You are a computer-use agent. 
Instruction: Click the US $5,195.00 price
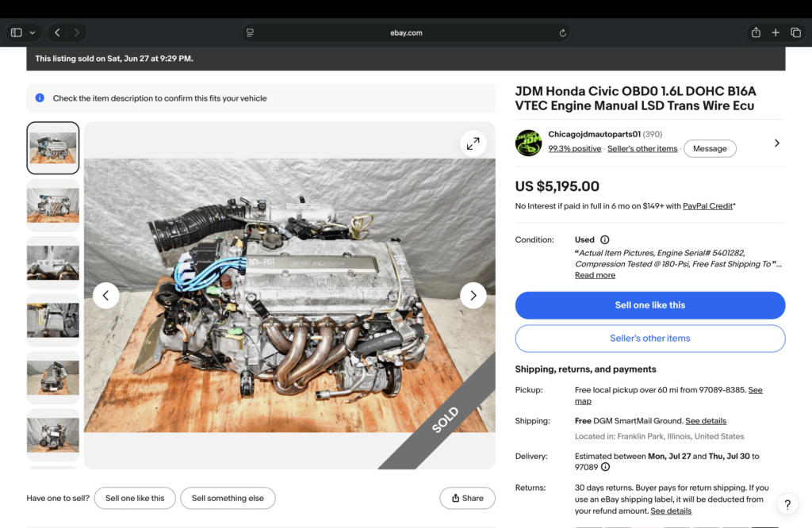tap(557, 186)
